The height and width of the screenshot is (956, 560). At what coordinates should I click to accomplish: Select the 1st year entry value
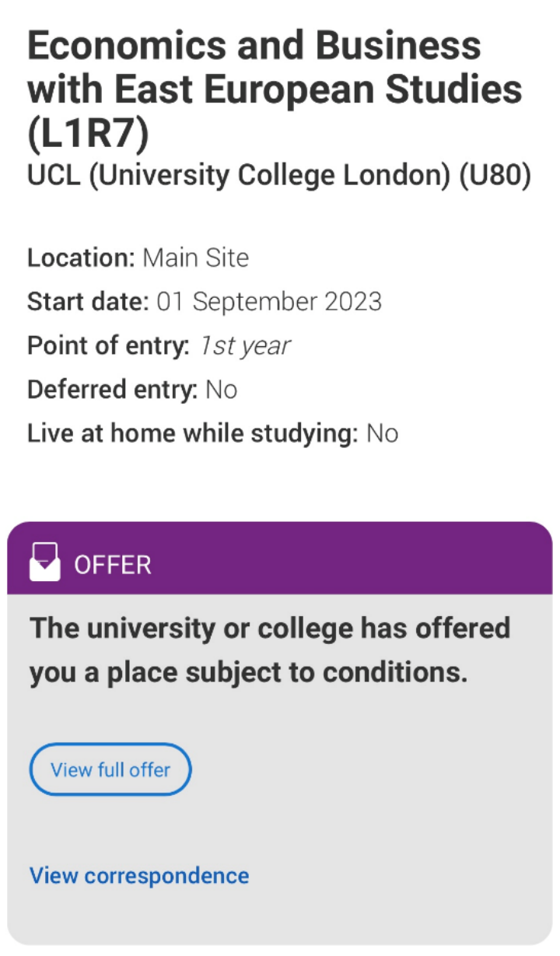point(245,345)
